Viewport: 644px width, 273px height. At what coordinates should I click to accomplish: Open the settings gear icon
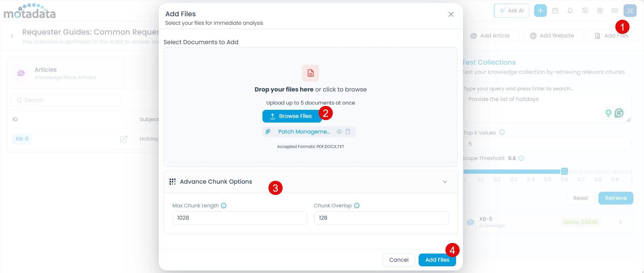pos(600,11)
